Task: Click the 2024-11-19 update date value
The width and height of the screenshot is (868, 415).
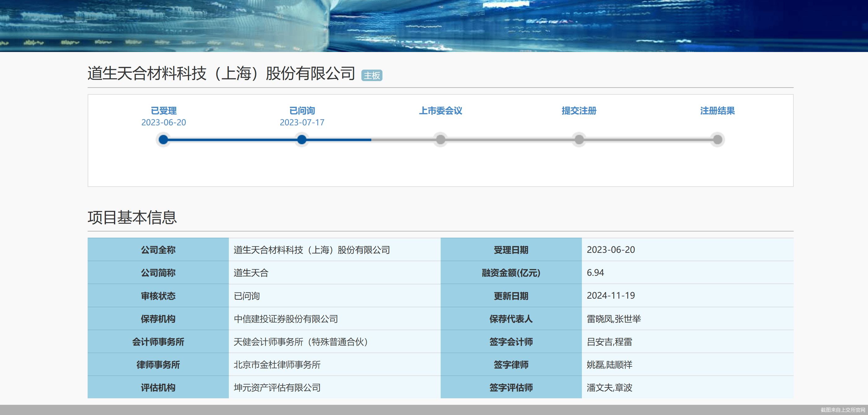Action: 611,296
